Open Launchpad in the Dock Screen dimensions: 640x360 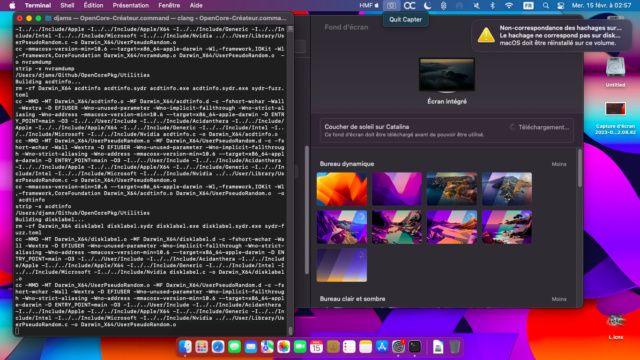click(201, 347)
